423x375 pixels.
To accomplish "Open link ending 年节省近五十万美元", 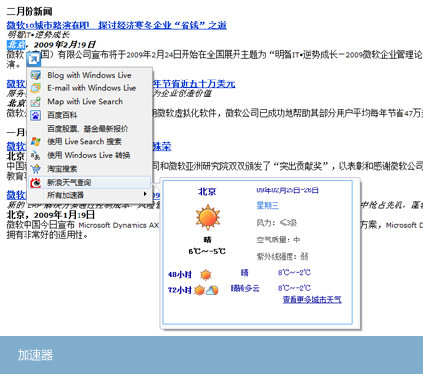I will (194, 83).
